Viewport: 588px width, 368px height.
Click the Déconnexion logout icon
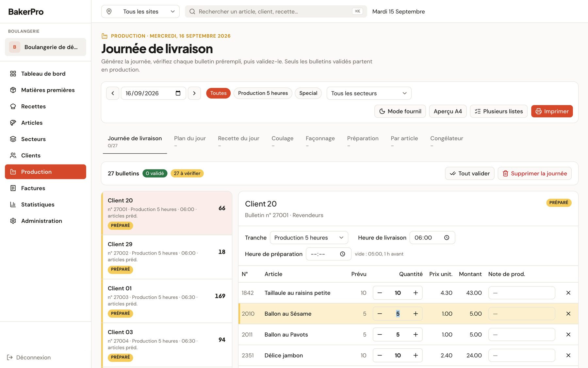pos(10,358)
